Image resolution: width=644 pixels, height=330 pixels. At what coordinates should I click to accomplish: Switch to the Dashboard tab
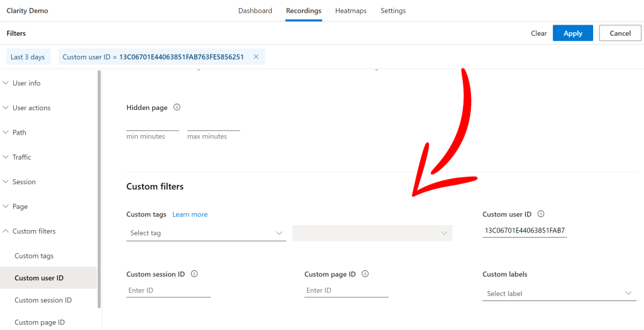pos(255,11)
